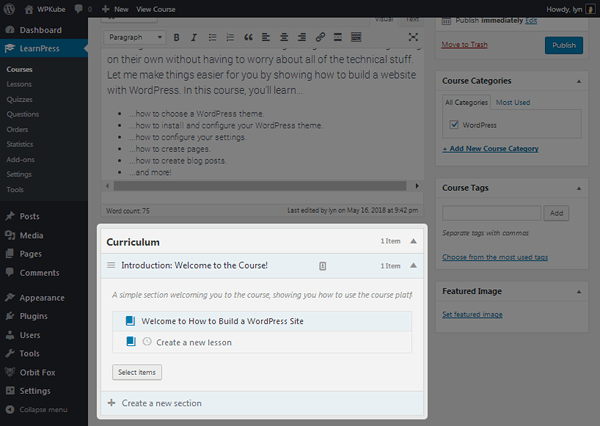Open the Paragraph format dropdown

[136, 37]
